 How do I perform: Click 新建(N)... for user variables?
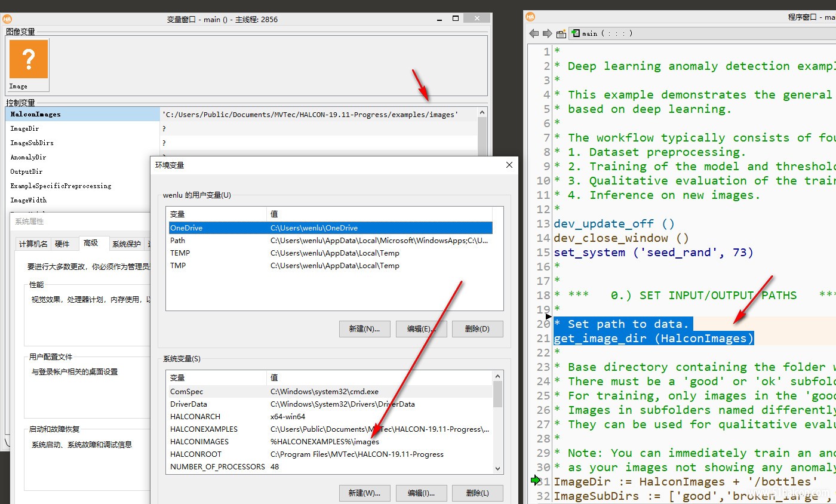coord(364,329)
